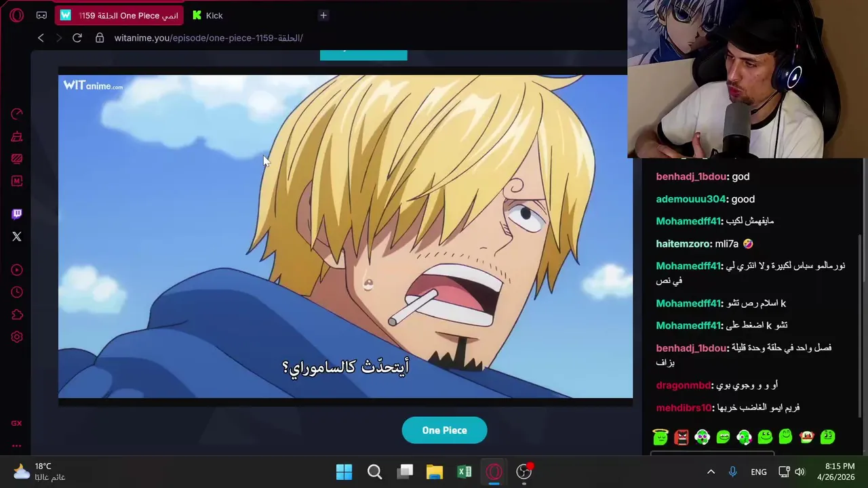Open GX Cleaner sidebar icon
This screenshot has width=868, height=488.
click(17, 136)
